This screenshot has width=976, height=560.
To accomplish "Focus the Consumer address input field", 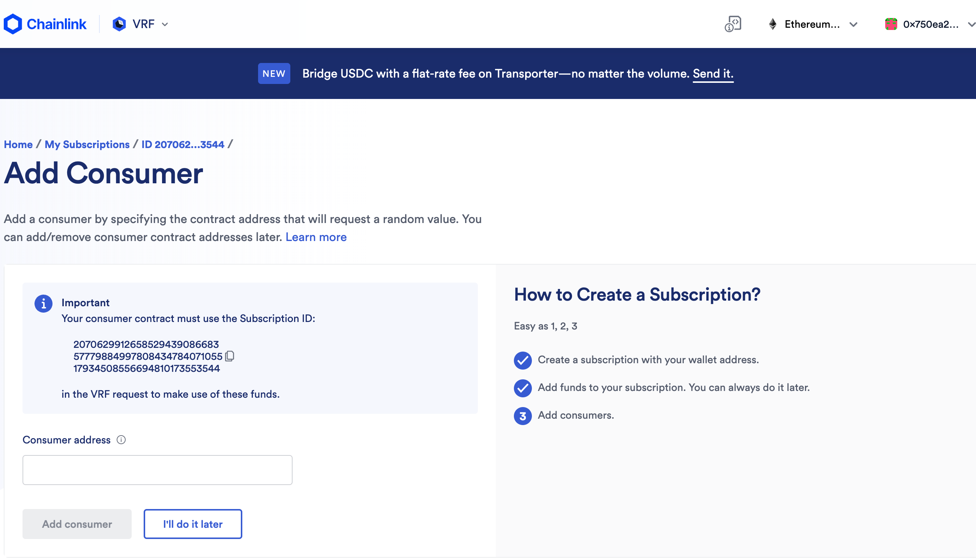I will click(157, 470).
